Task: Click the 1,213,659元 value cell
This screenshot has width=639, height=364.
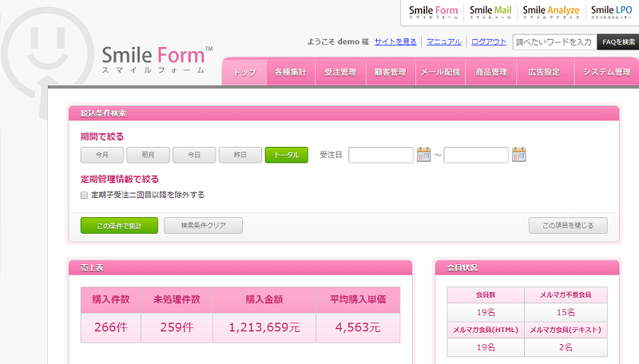Action: [x=264, y=328]
